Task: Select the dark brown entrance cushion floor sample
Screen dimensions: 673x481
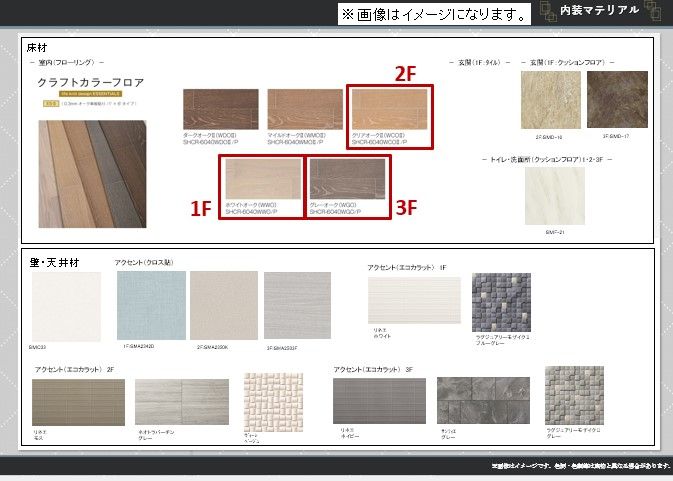Action: [x=617, y=100]
